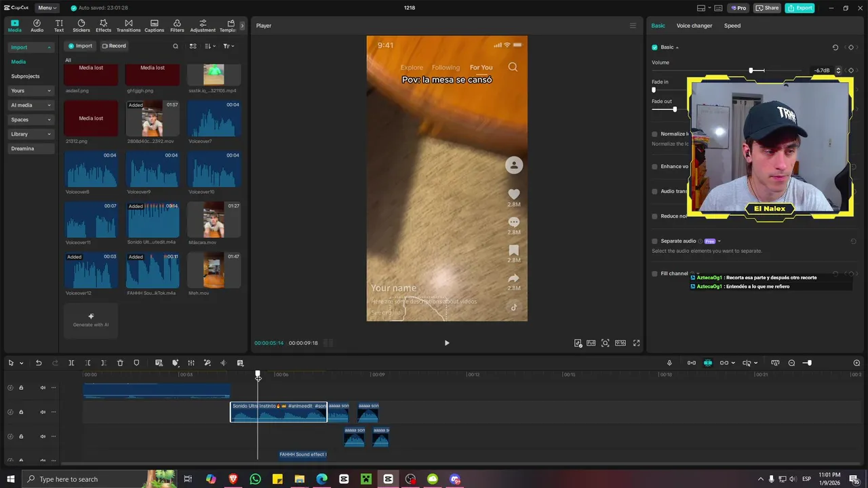This screenshot has height=488, width=868.
Task: Click the Share button
Action: [768, 8]
